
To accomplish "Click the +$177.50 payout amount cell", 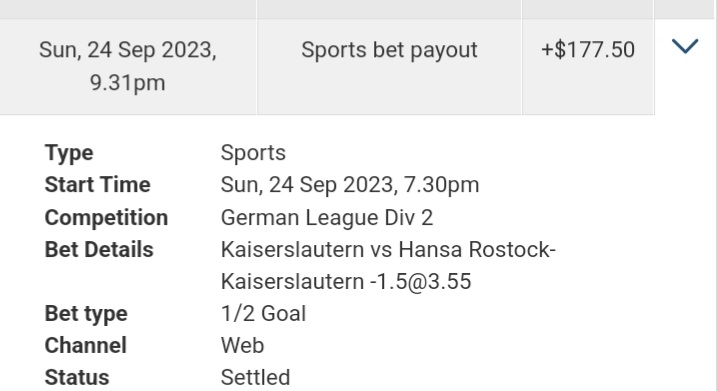I will point(588,67).
